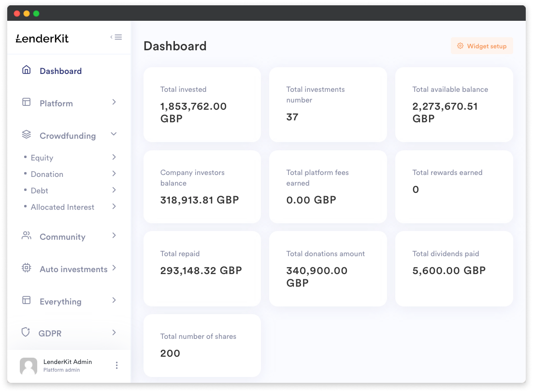Click the Community people icon
The height and width of the screenshot is (392, 533).
(27, 236)
